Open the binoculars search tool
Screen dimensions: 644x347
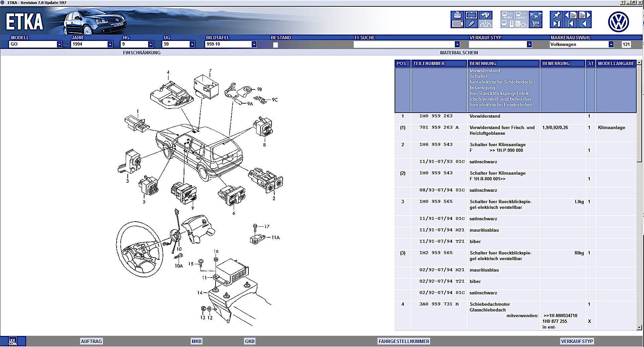(x=485, y=15)
